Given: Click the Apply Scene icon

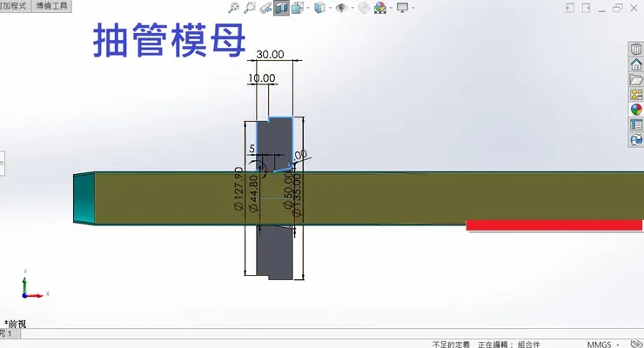Looking at the screenshot, I should click(380, 7).
